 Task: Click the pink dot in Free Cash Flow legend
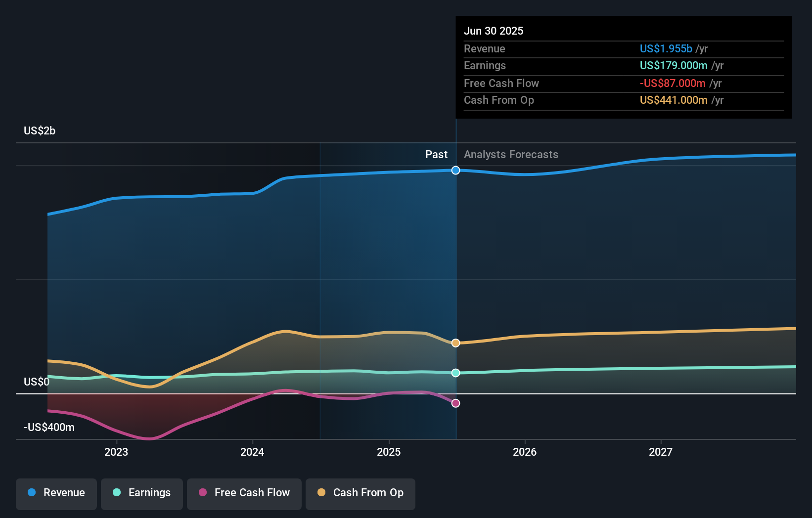point(203,492)
